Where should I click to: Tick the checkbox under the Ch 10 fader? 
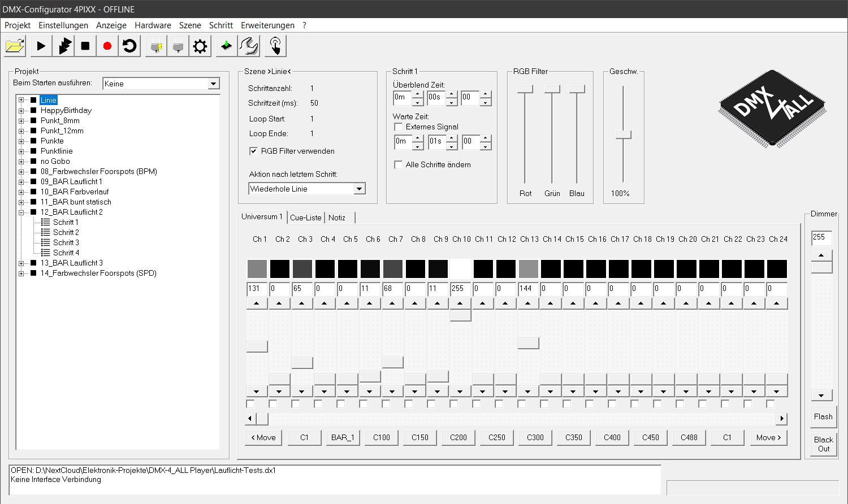(454, 404)
